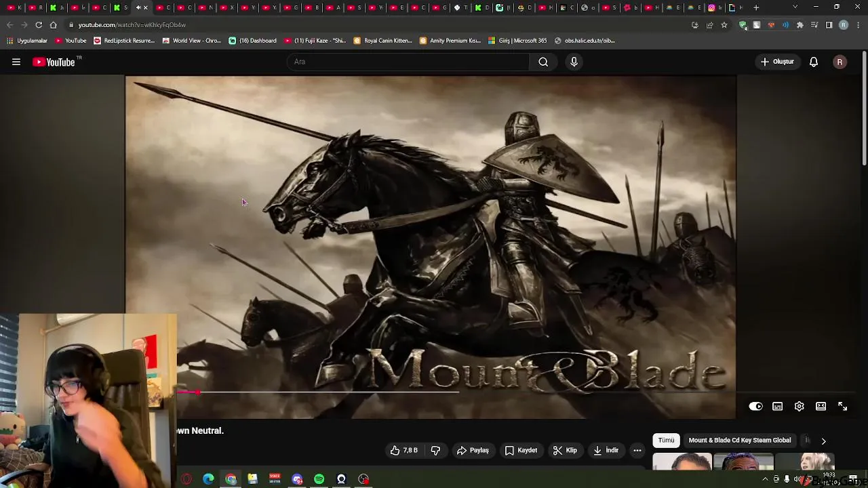Open Chrome media controls icon
The width and height of the screenshot is (868, 488).
point(814,25)
